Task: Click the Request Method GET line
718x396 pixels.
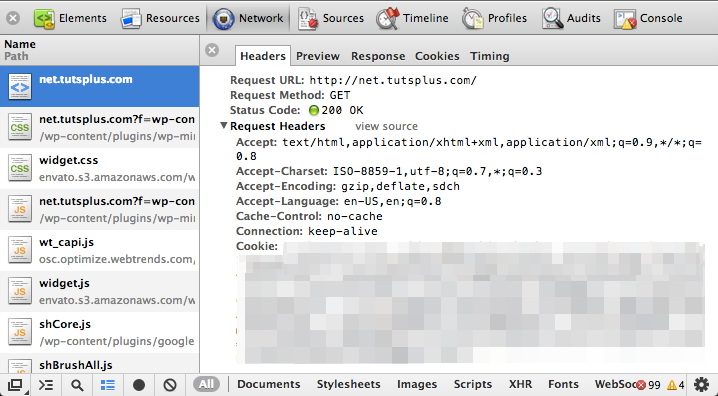Action: [290, 95]
